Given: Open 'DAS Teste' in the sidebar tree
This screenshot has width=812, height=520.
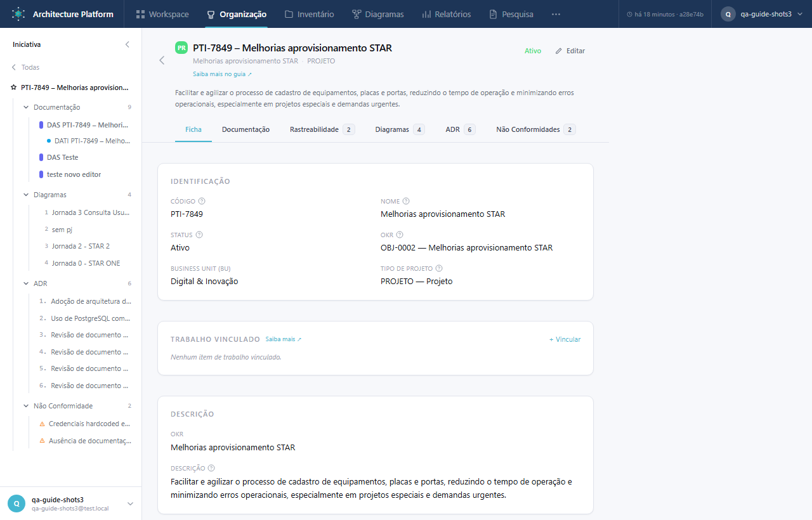Looking at the screenshot, I should (x=63, y=157).
